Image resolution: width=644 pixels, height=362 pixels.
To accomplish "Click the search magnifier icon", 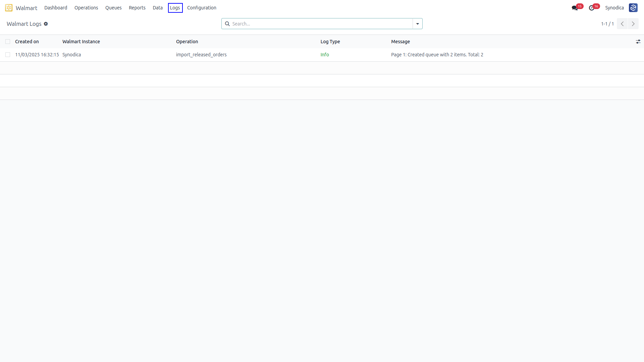I will click(227, 24).
